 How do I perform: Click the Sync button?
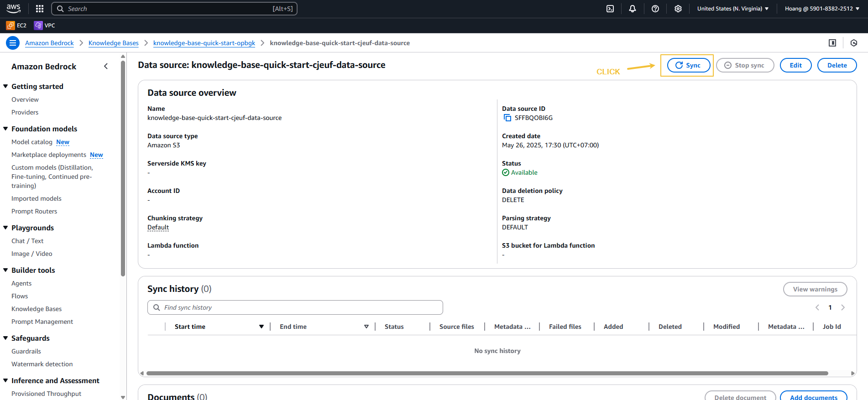[689, 65]
